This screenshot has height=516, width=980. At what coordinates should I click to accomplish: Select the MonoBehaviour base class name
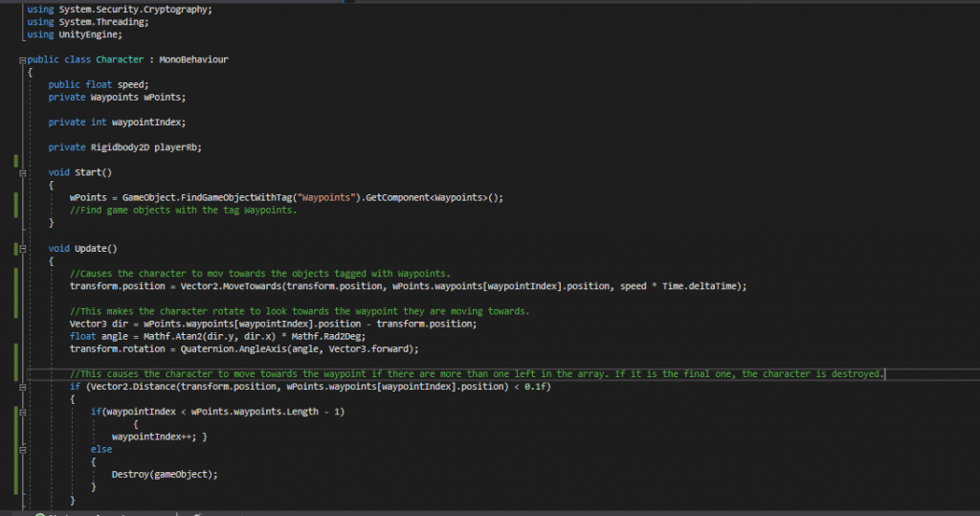[x=193, y=59]
